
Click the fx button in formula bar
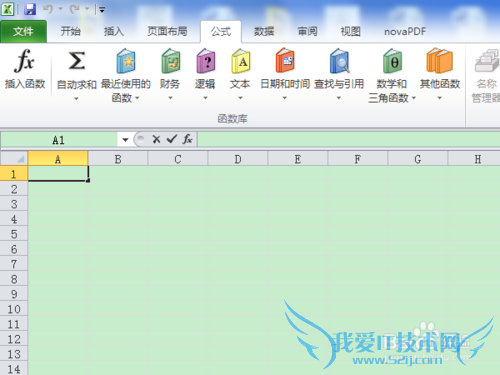[187, 139]
